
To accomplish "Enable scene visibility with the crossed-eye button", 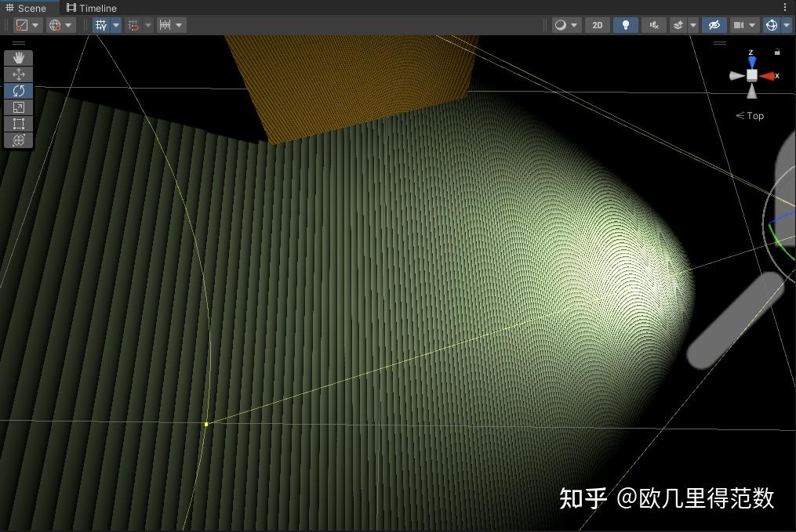I will (714, 24).
